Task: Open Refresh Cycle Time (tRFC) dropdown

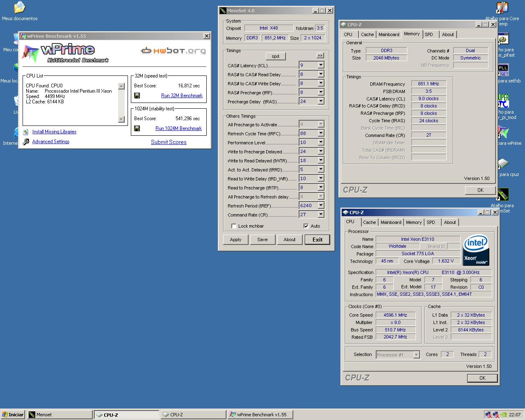Action: pos(321,133)
